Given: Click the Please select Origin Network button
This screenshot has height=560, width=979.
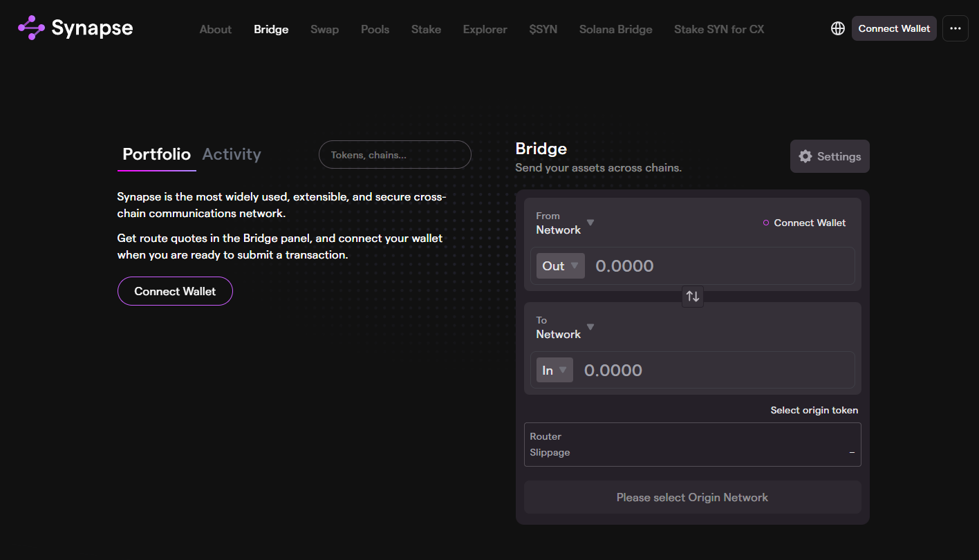Looking at the screenshot, I should (x=693, y=497).
